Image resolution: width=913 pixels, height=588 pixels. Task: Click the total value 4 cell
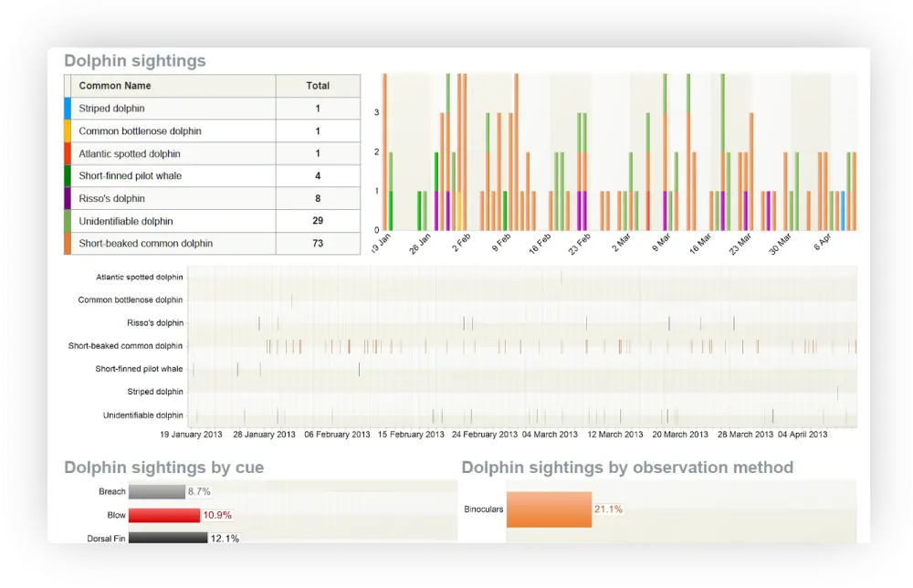(318, 176)
